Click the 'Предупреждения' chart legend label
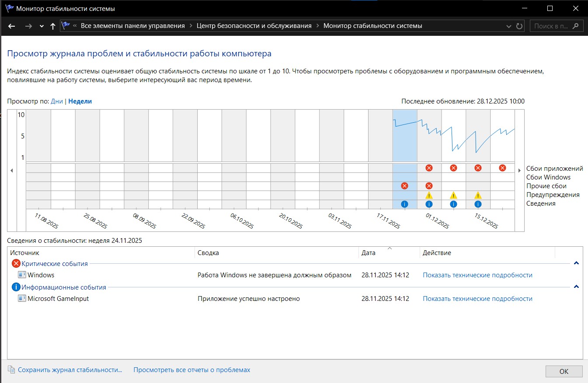The height and width of the screenshot is (383, 588). pyautogui.click(x=553, y=195)
